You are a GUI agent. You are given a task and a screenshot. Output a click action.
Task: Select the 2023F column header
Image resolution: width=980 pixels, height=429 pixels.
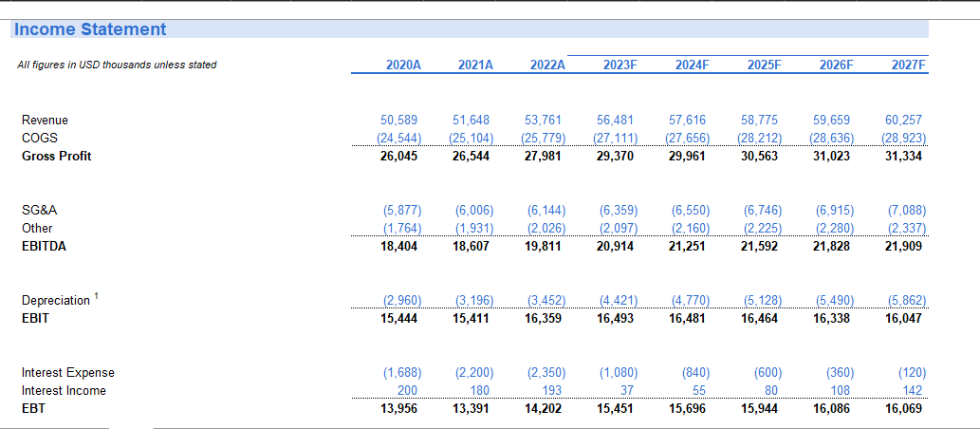point(619,65)
